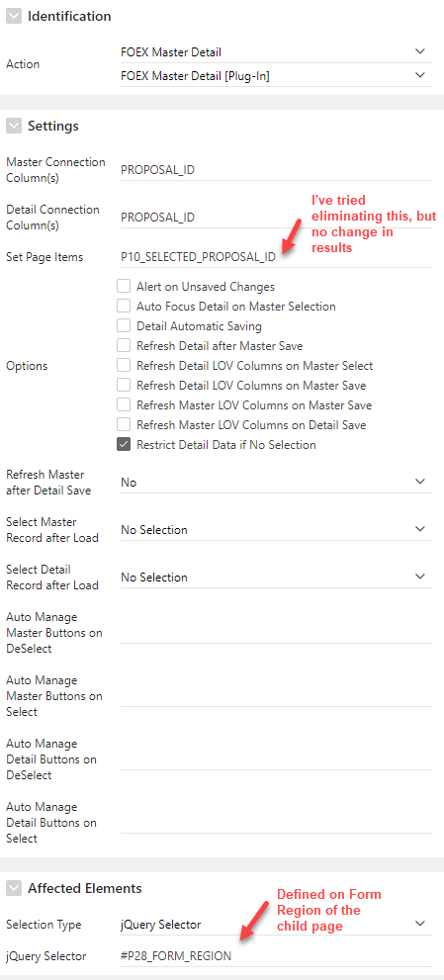Click the Detail Connection Column(s) field

[276, 218]
